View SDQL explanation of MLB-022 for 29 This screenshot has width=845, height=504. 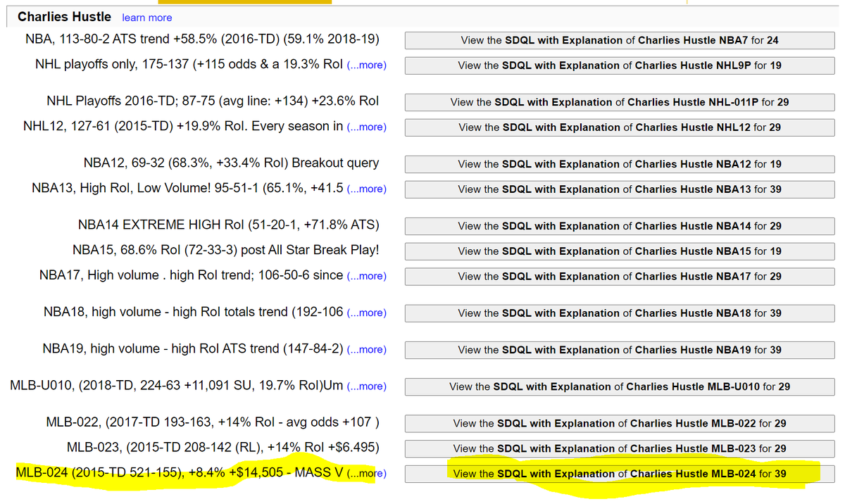(x=620, y=423)
